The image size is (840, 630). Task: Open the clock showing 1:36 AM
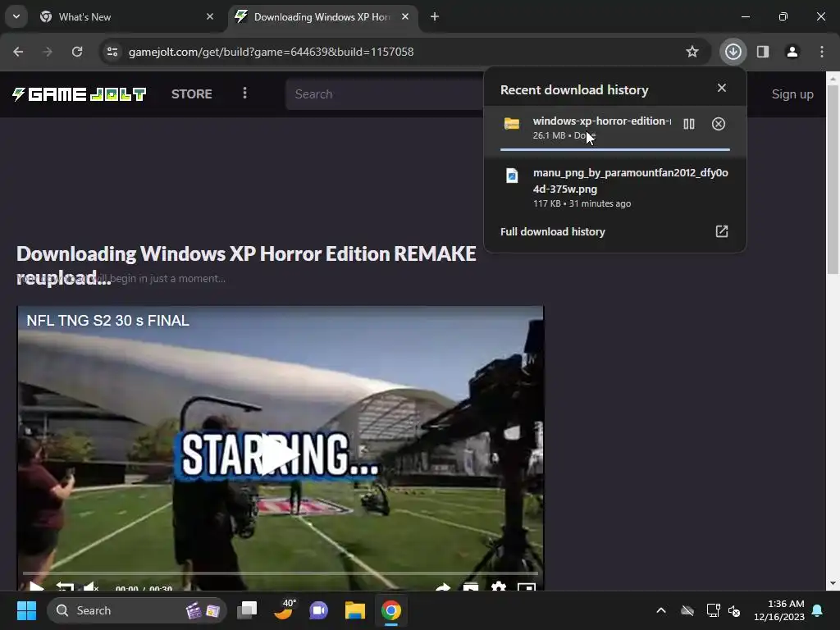coord(779,610)
